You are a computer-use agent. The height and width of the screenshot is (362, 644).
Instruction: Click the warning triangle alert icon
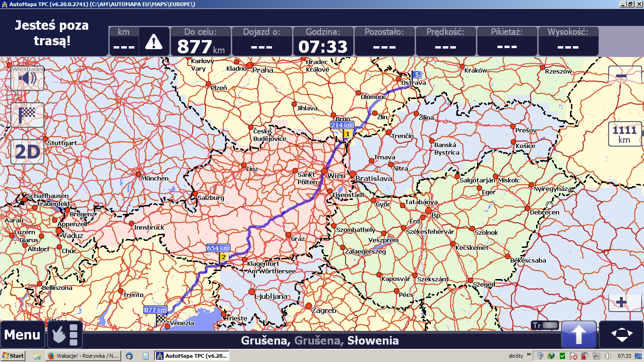coord(154,42)
